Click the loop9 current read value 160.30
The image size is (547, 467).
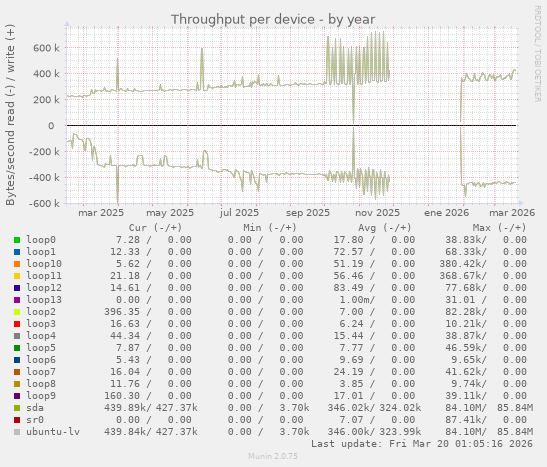point(122,396)
